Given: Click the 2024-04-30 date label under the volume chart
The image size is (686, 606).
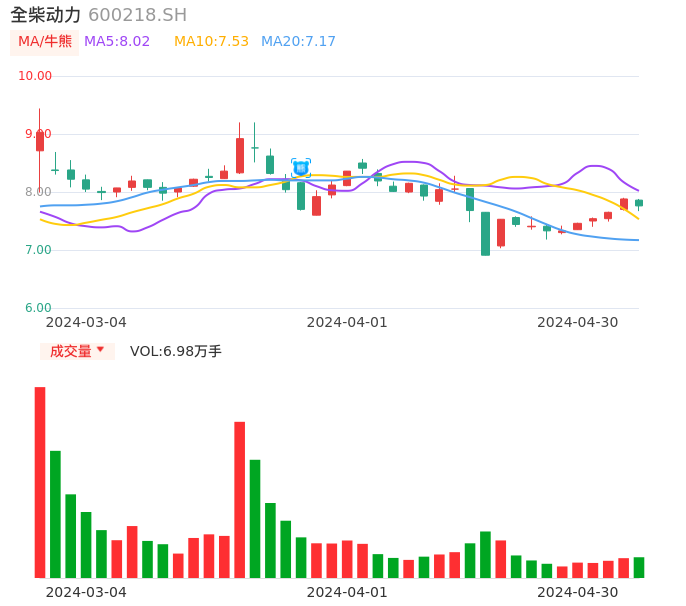Looking at the screenshot, I should [x=577, y=592].
